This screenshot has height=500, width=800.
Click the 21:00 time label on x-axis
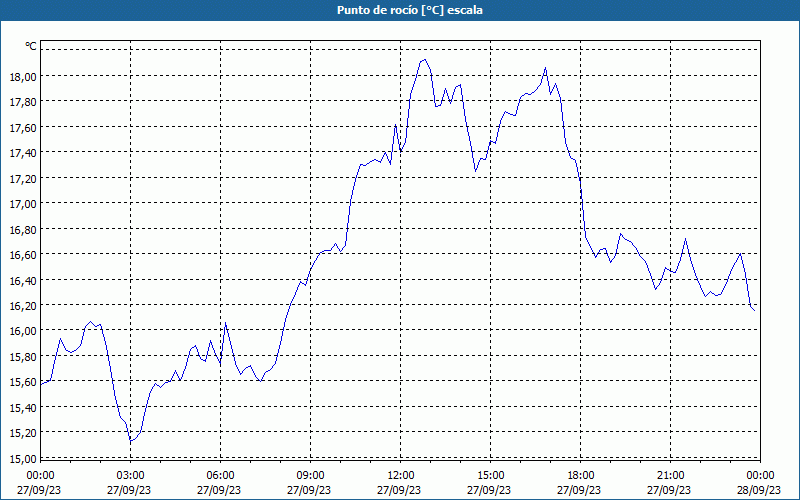(x=670, y=476)
